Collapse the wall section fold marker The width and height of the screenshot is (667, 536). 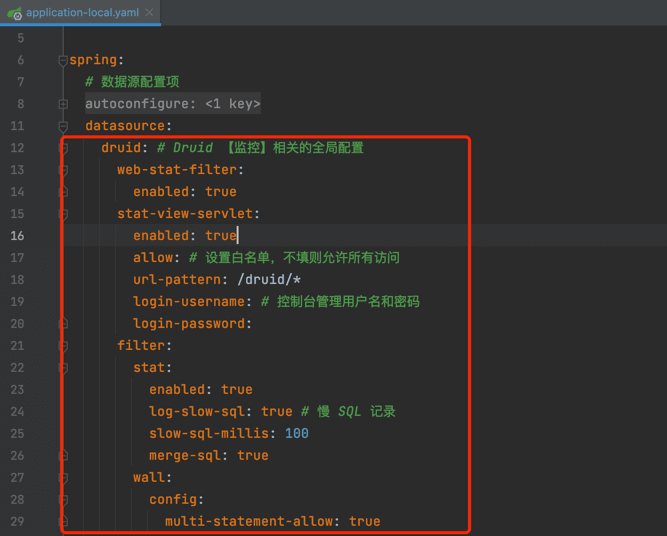63,478
